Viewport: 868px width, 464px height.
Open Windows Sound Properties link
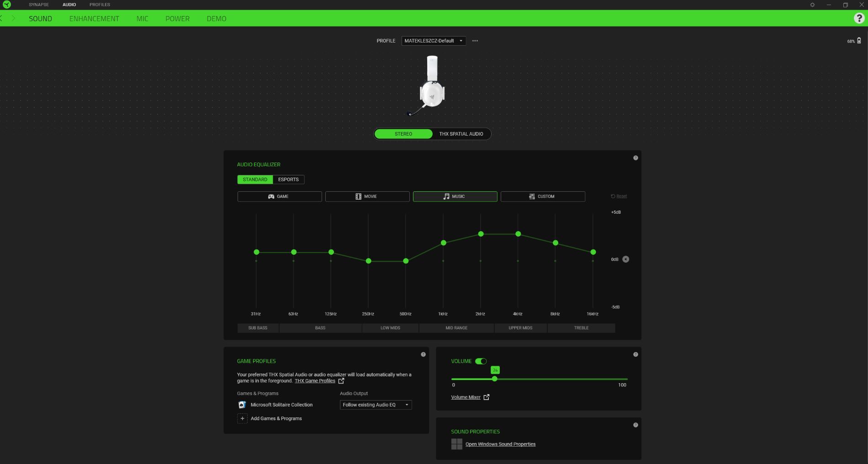coord(500,444)
